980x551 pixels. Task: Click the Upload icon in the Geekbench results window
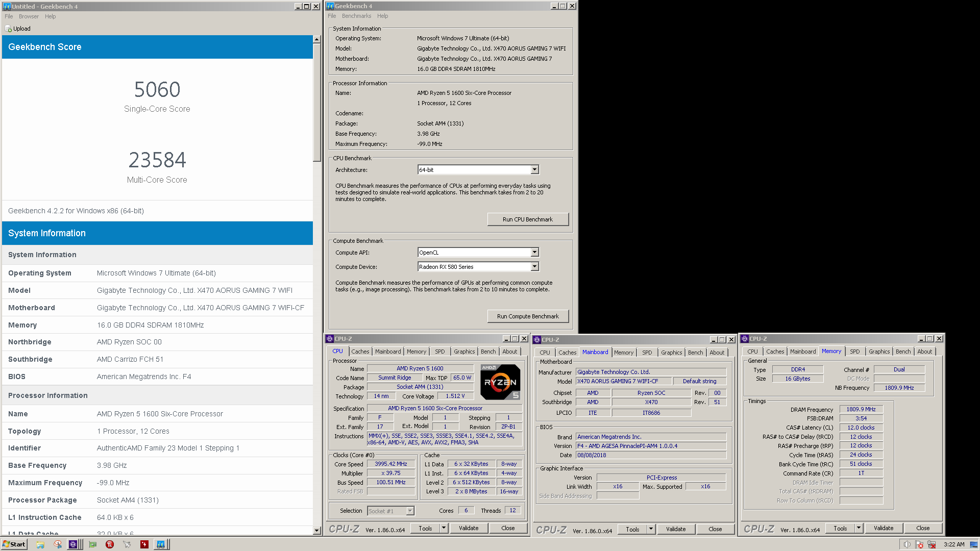pyautogui.click(x=8, y=29)
